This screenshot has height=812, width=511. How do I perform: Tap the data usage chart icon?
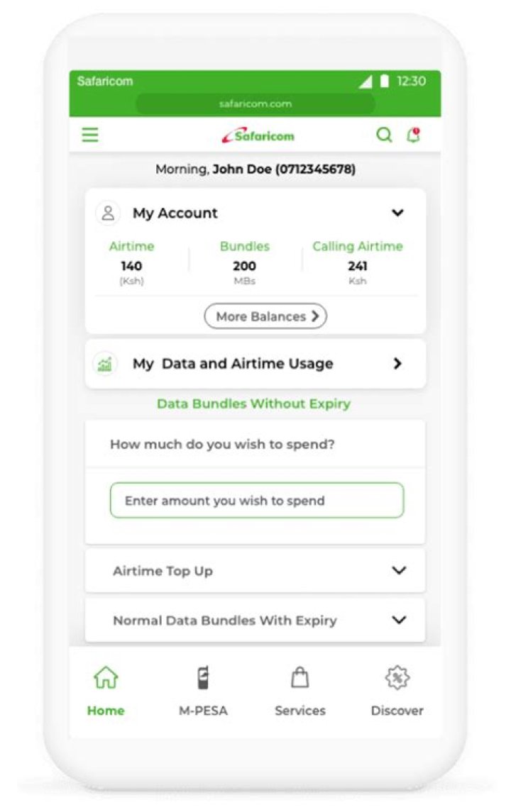point(105,364)
